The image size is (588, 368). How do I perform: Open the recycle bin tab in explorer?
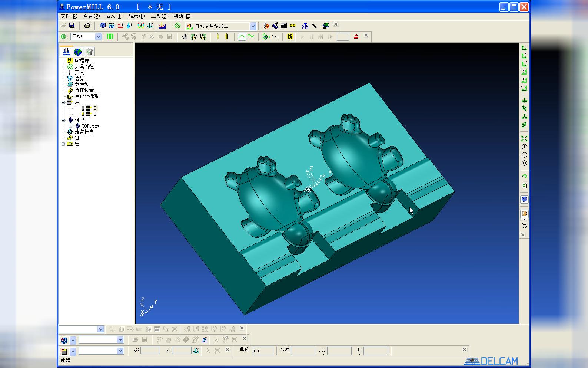click(x=89, y=52)
